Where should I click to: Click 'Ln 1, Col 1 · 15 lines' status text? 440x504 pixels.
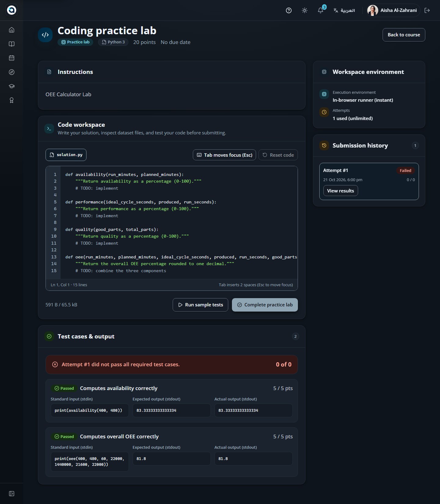(x=69, y=285)
